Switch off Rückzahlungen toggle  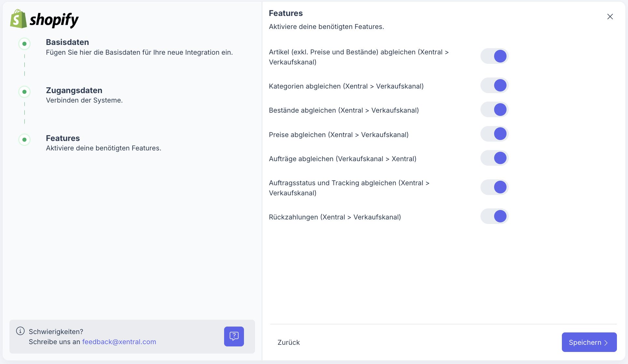click(494, 216)
